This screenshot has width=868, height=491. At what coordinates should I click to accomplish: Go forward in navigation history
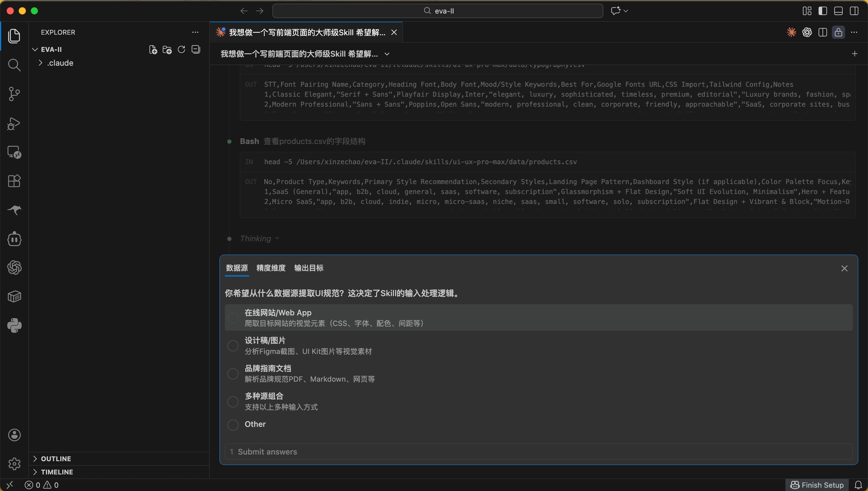point(260,11)
